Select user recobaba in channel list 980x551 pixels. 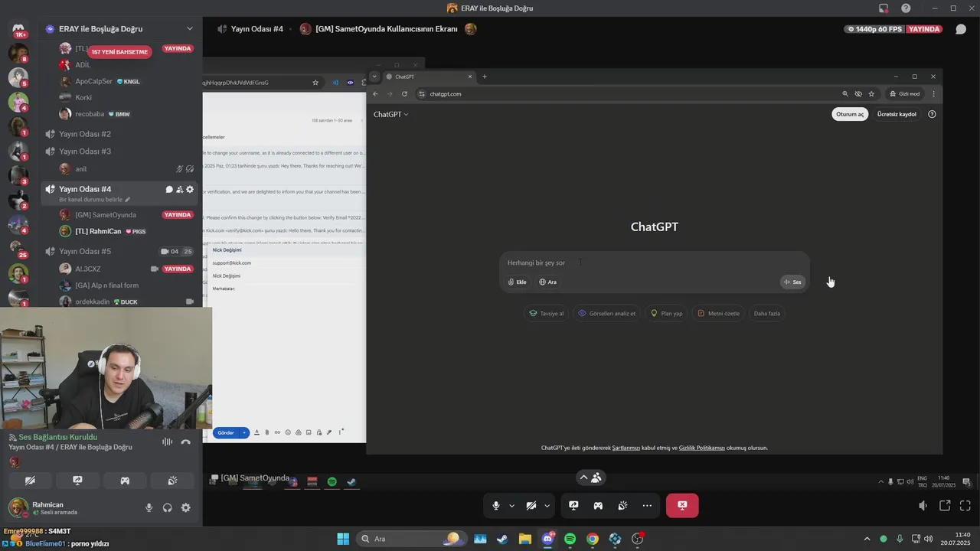click(90, 114)
